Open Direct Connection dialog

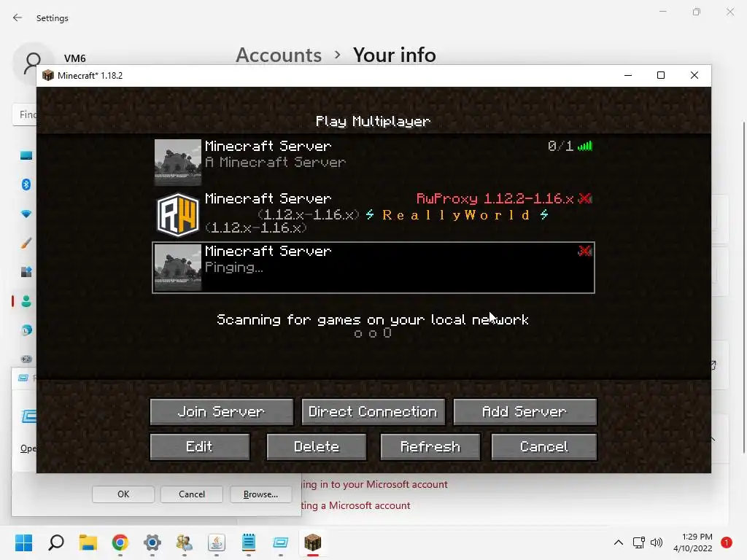373,411
